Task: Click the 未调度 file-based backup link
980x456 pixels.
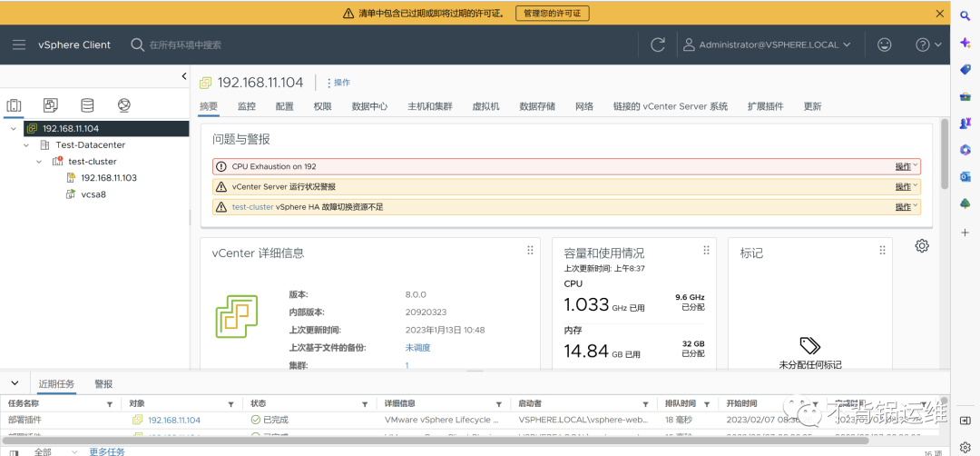Action: click(x=417, y=348)
